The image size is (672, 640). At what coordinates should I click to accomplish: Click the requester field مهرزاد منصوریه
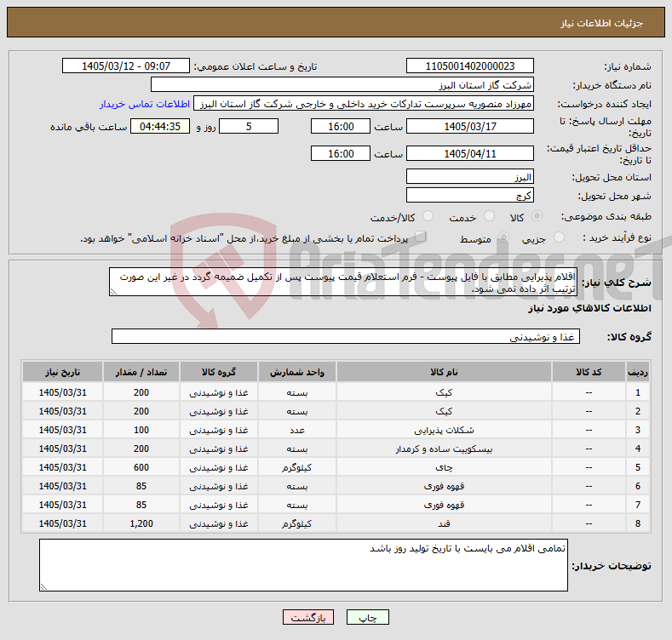click(364, 104)
